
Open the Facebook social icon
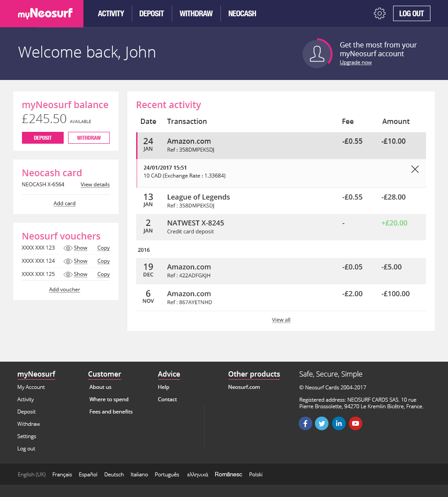pyautogui.click(x=305, y=424)
